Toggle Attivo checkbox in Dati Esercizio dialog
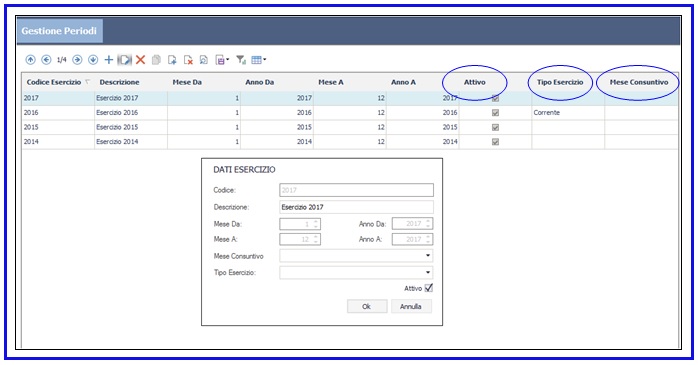The width and height of the screenshot is (698, 365). 429,288
